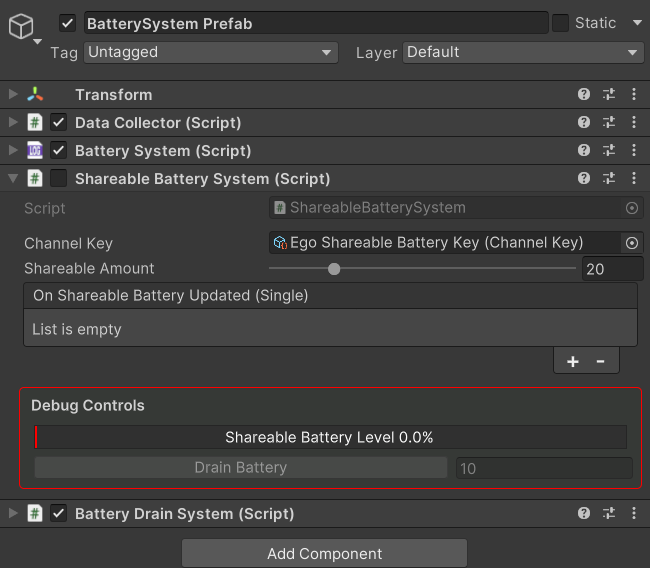Open object picker for Script field
Image resolution: width=650 pixels, height=568 pixels.
[x=631, y=208]
